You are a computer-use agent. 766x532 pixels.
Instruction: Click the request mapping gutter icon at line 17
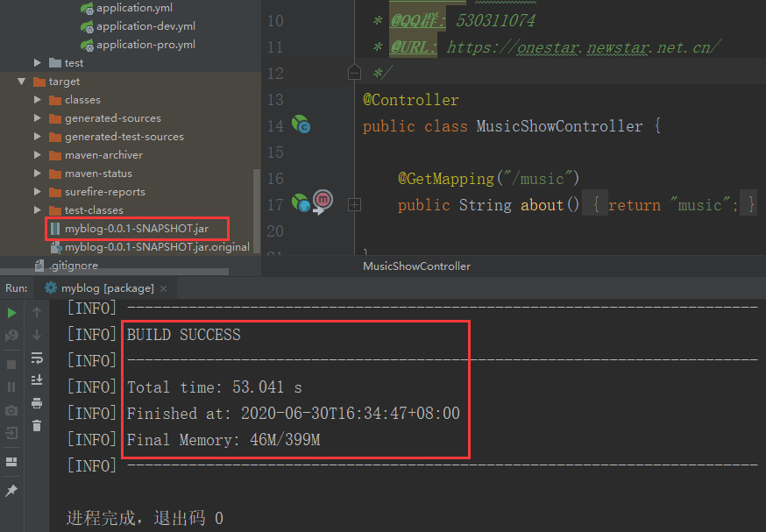pyautogui.click(x=301, y=202)
